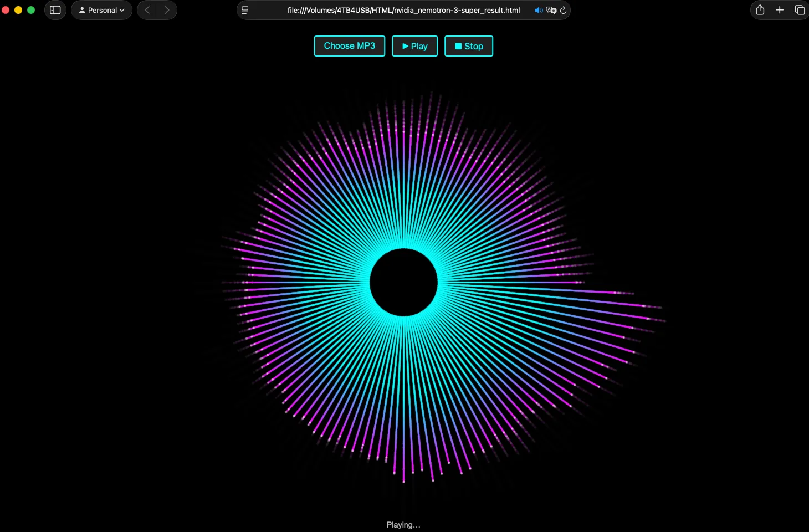
Task: Mute the tab audio via speaker icon
Action: click(538, 10)
